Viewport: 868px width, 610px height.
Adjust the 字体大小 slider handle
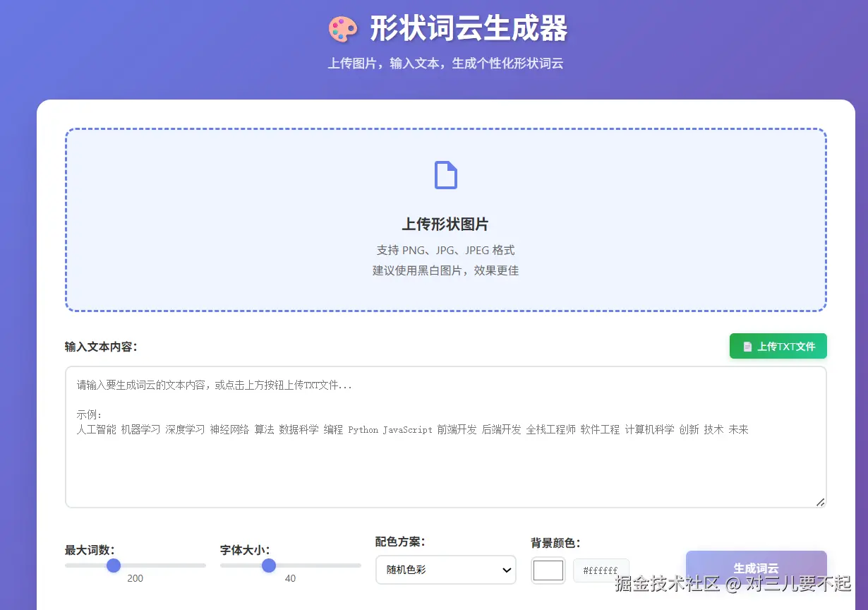[x=269, y=566]
